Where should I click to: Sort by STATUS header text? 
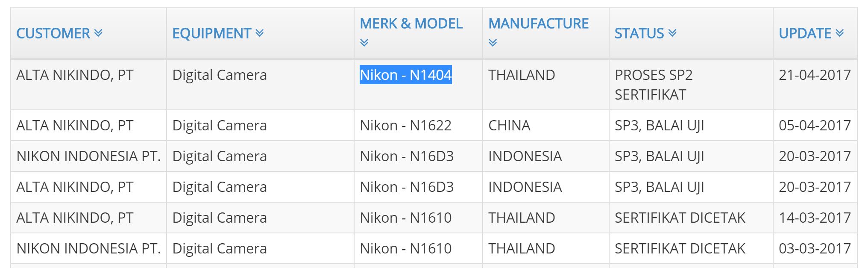pyautogui.click(x=639, y=33)
